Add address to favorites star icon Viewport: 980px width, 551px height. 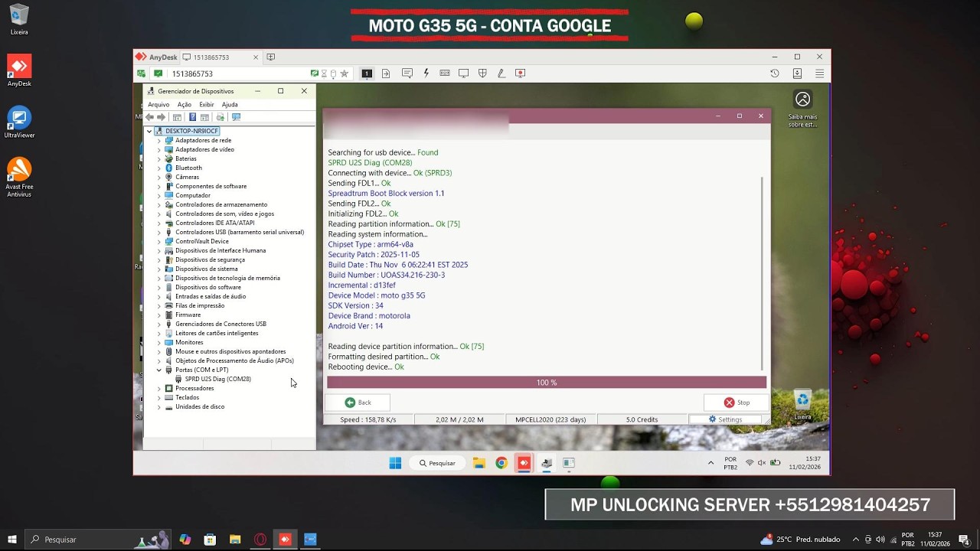coord(345,73)
